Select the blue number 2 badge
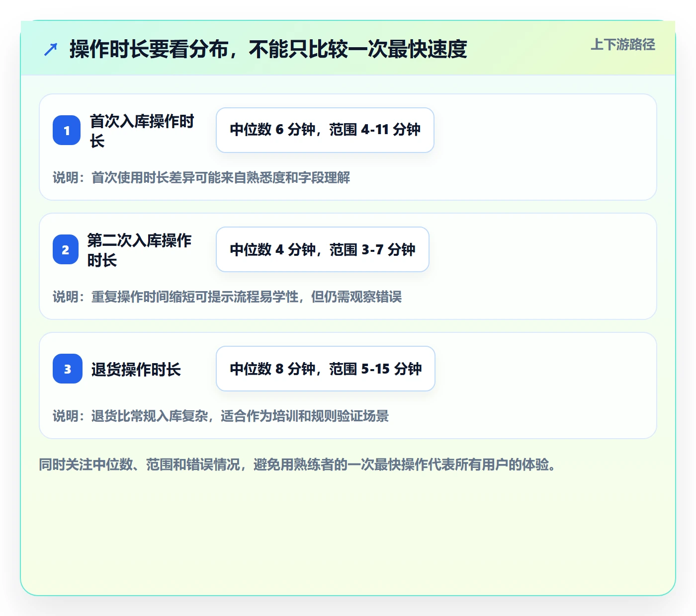This screenshot has width=696, height=616. [x=66, y=249]
